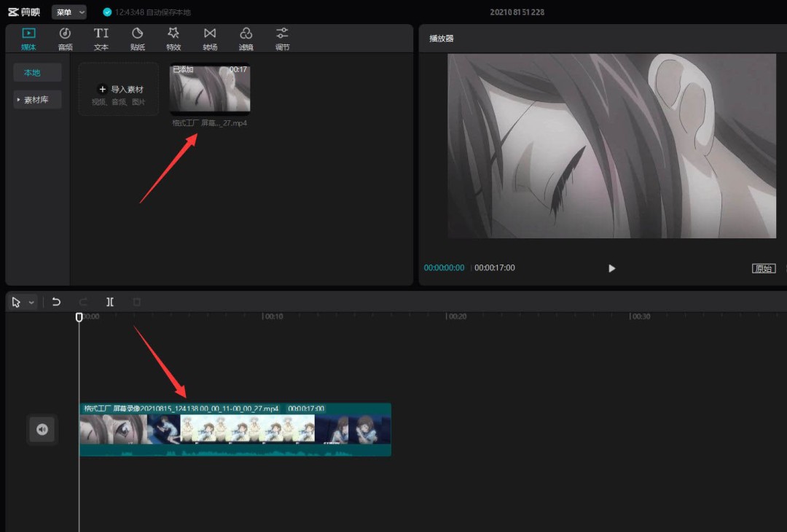Open the 转场 (Transitions) panel
The image size is (787, 532).
coord(210,39)
